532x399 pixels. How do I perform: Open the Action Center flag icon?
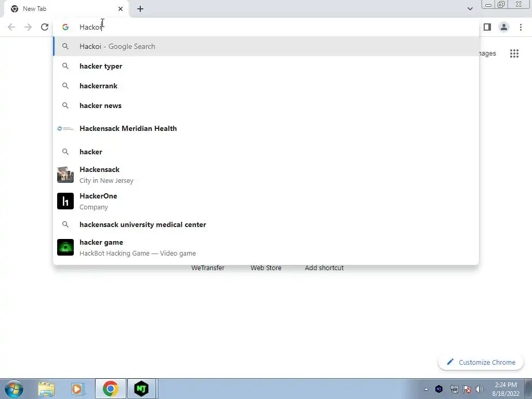point(467,389)
